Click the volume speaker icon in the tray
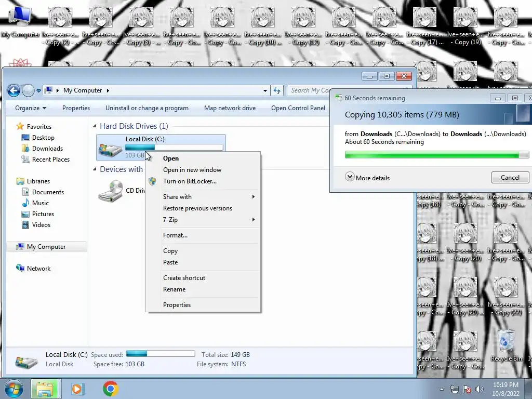Screen dimensions: 532x399 coord(479,389)
